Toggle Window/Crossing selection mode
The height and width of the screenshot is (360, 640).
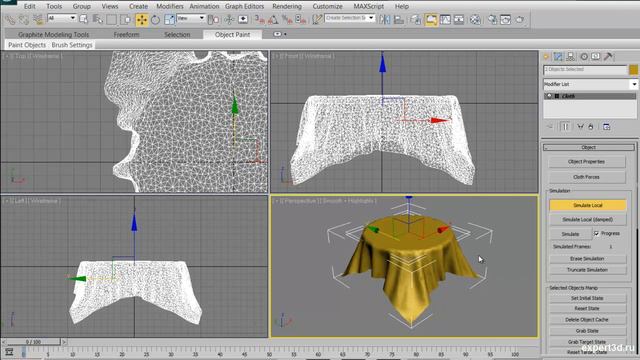pyautogui.click(x=125, y=19)
